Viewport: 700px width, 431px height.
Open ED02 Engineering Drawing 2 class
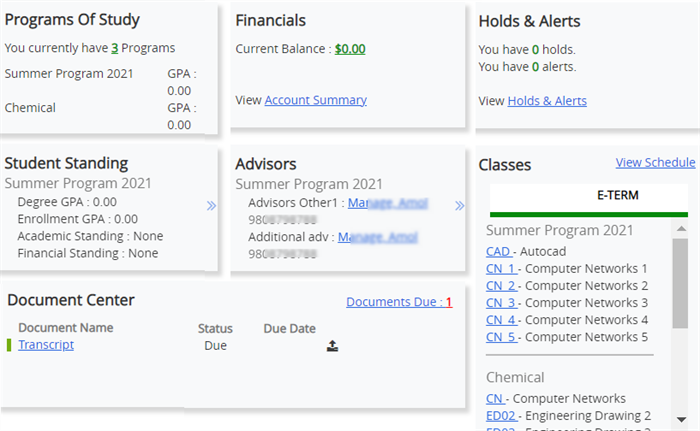point(500,415)
